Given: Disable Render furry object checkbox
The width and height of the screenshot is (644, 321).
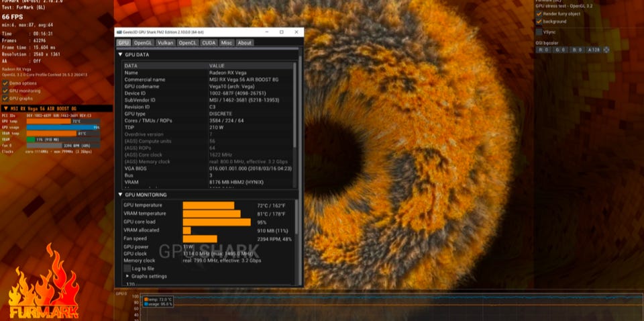Looking at the screenshot, I should point(539,13).
